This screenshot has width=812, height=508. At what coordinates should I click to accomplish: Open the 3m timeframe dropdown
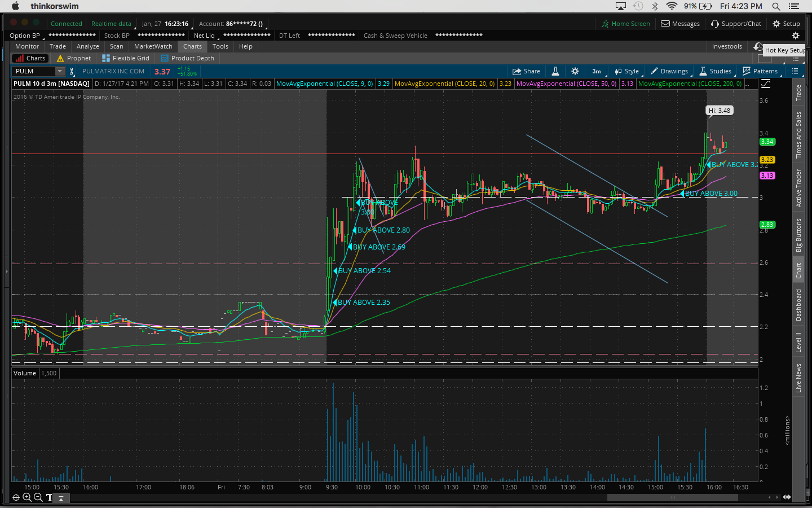click(598, 71)
